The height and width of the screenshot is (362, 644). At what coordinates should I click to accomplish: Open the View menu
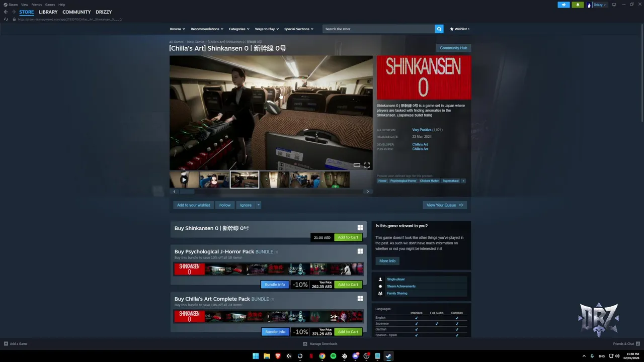click(x=24, y=5)
